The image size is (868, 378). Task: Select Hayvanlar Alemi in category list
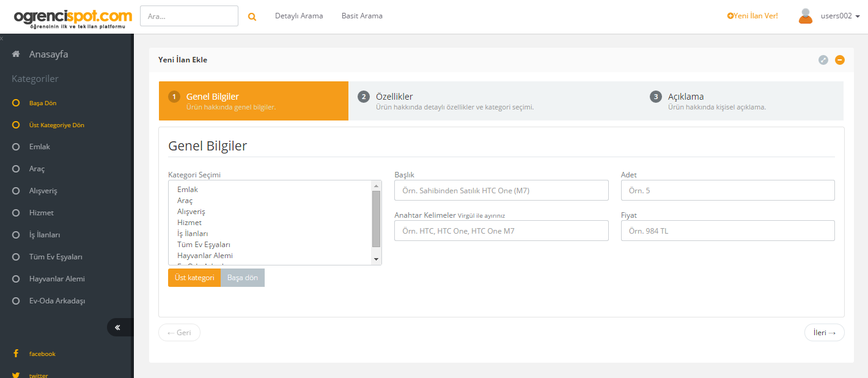(205, 256)
